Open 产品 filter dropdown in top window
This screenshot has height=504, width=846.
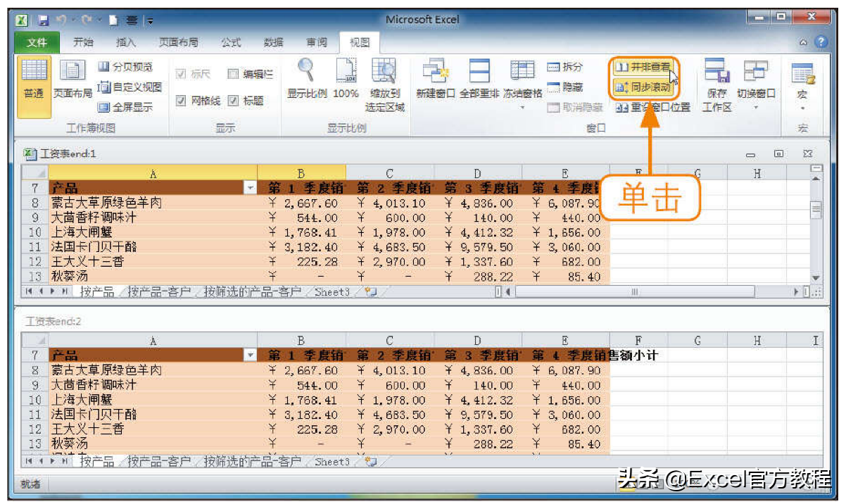click(250, 188)
